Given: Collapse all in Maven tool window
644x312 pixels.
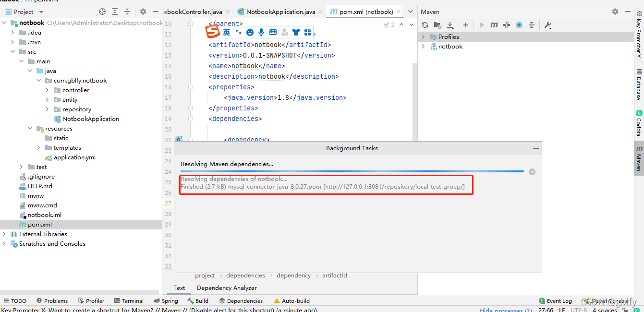Looking at the screenshot, I should pos(532,25).
